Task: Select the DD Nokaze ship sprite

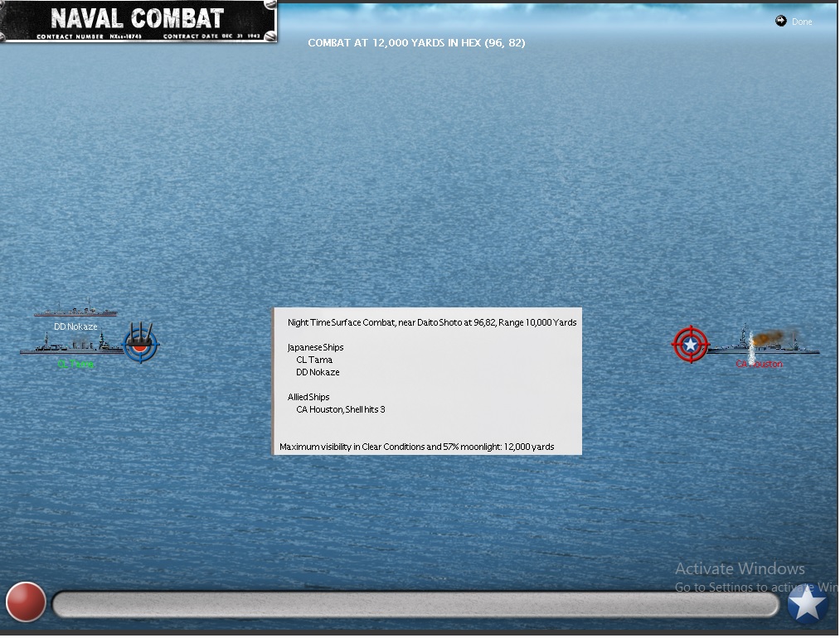Action: pos(75,309)
